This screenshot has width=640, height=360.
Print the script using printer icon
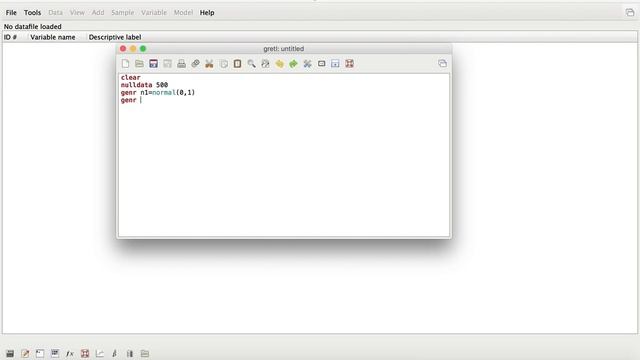point(181,64)
